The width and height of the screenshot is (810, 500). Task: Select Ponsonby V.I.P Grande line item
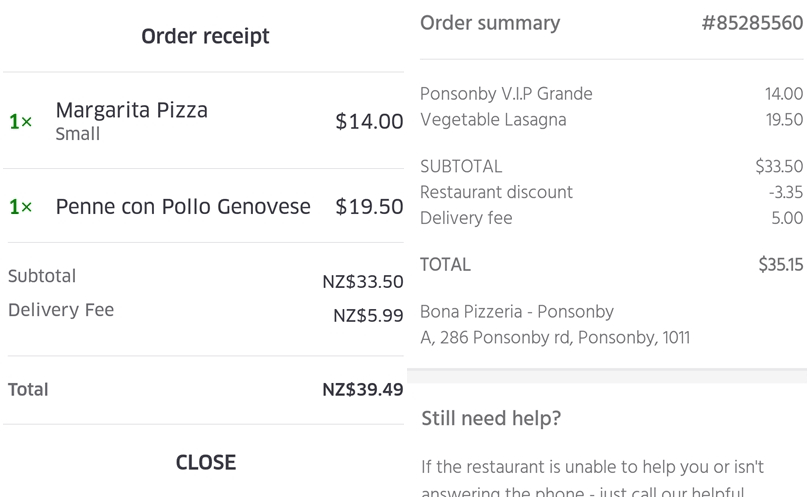[x=506, y=94]
